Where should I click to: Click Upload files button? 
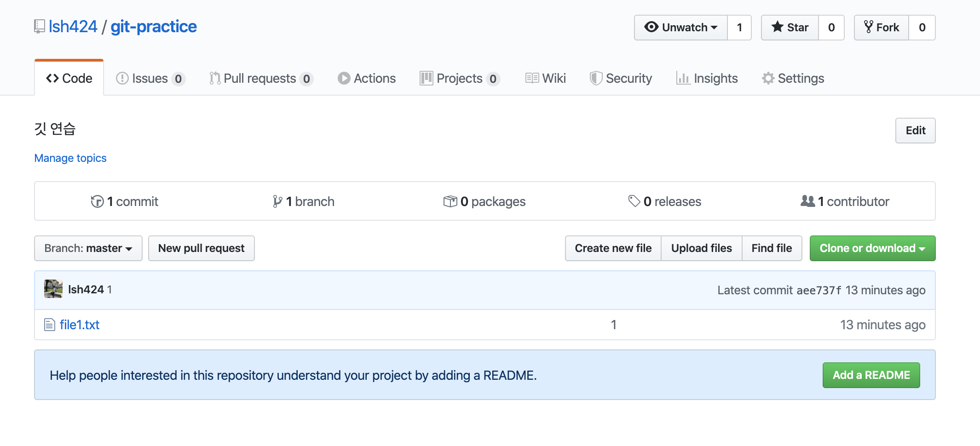click(702, 248)
